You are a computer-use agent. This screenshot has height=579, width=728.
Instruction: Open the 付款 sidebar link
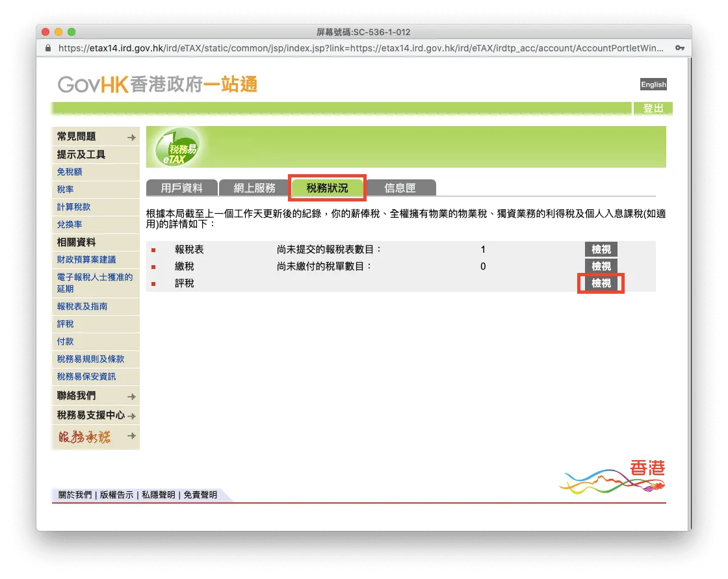tap(66, 341)
